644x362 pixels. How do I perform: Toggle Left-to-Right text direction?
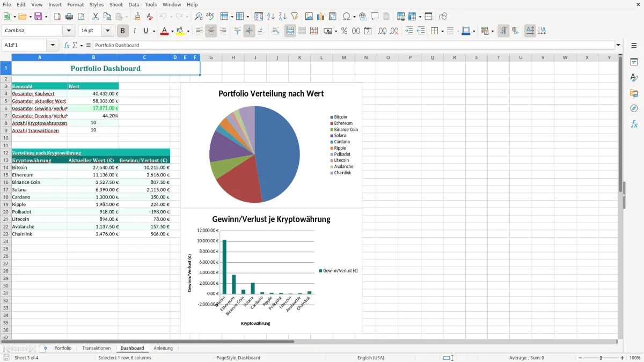coord(503,31)
